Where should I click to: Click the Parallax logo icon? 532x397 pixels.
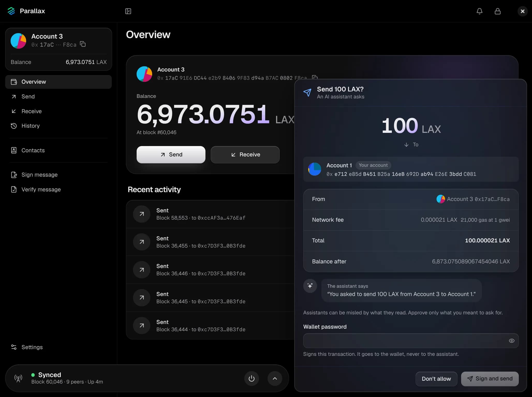[11, 11]
